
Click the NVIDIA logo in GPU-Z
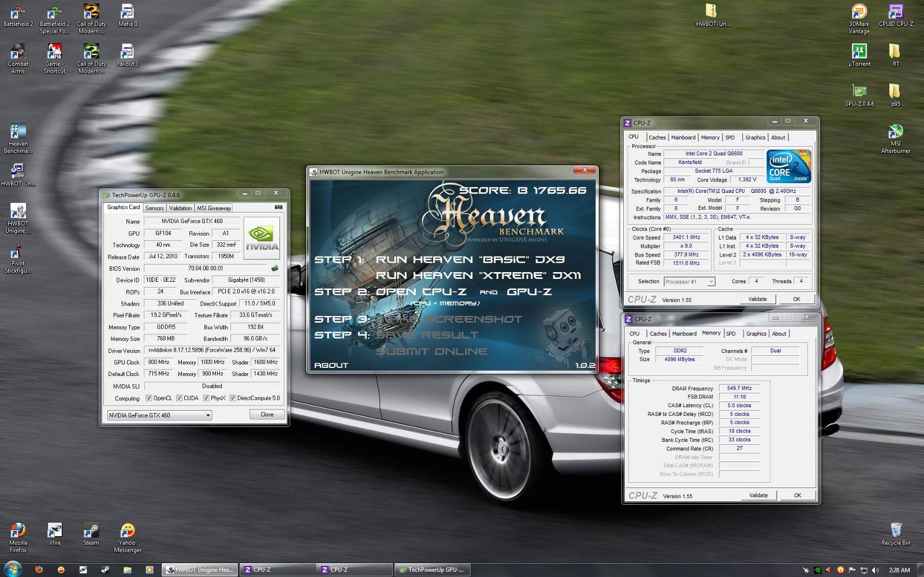[x=262, y=238]
